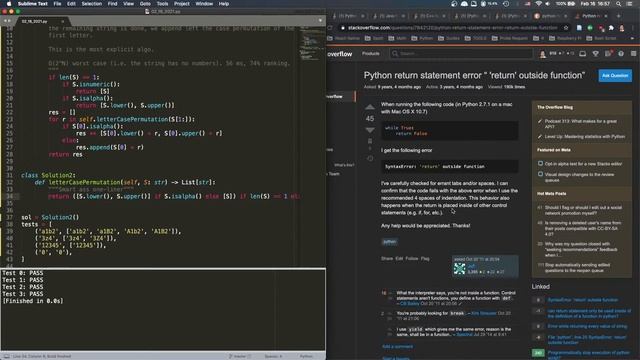Click the Sublime Text minimap

[312, 45]
